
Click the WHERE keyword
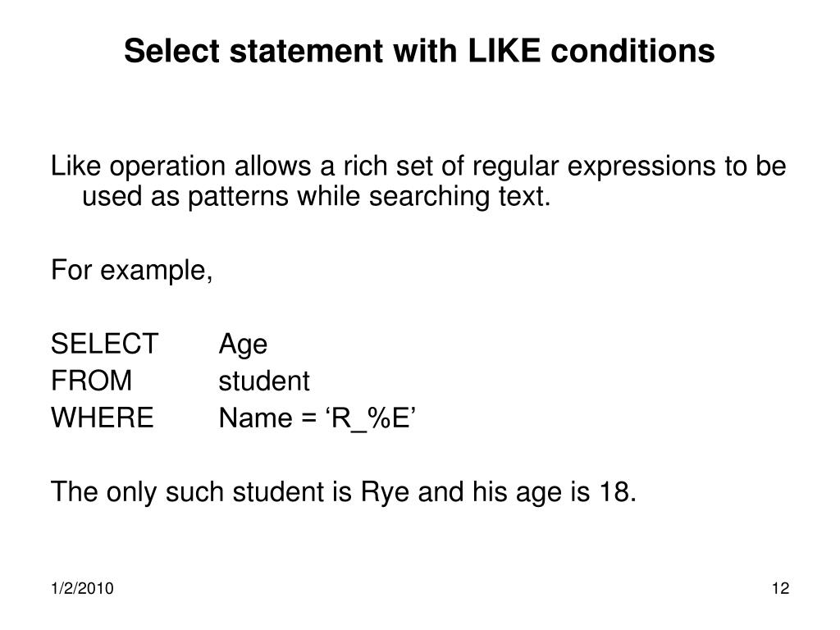click(x=103, y=418)
